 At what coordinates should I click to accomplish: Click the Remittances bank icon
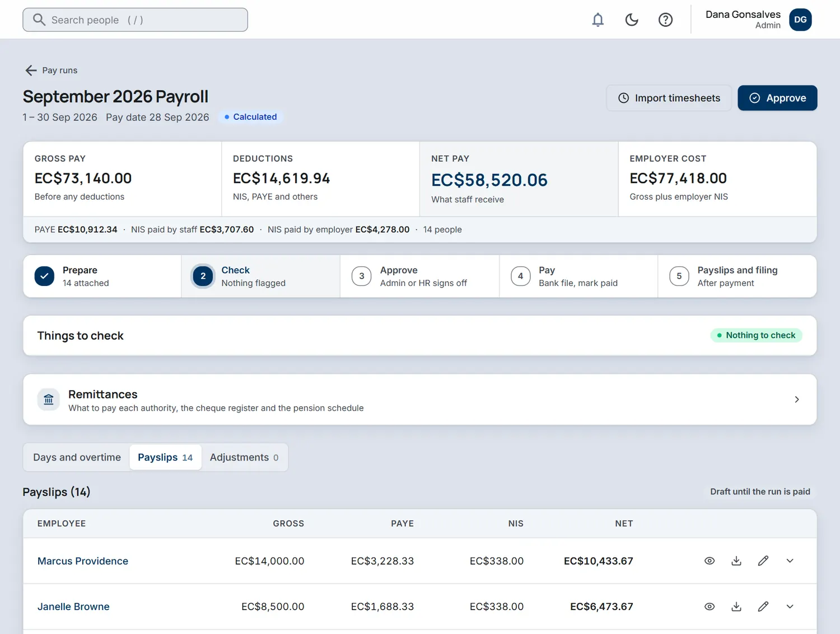pos(49,400)
